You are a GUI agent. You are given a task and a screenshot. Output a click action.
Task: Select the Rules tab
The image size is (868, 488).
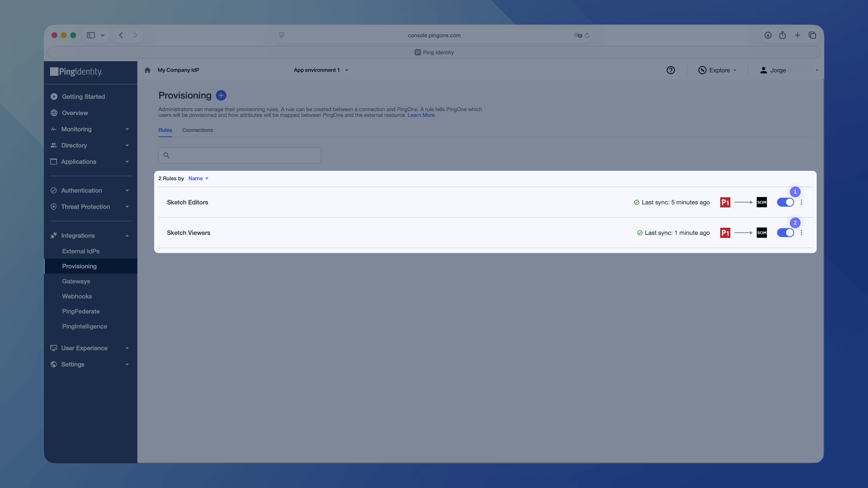(x=165, y=130)
